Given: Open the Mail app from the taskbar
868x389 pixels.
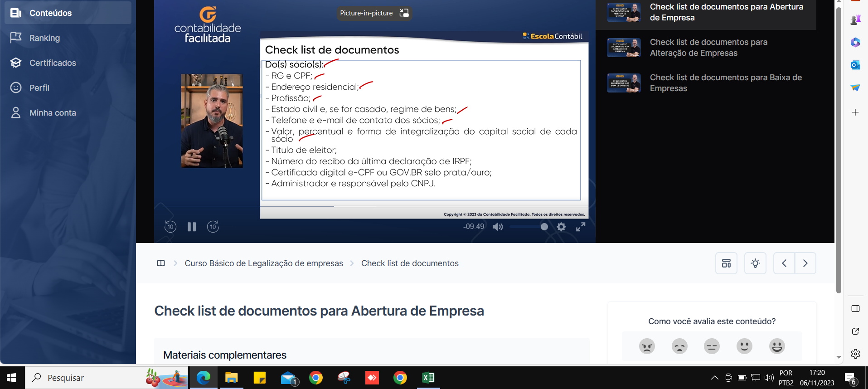Looking at the screenshot, I should pos(288,378).
